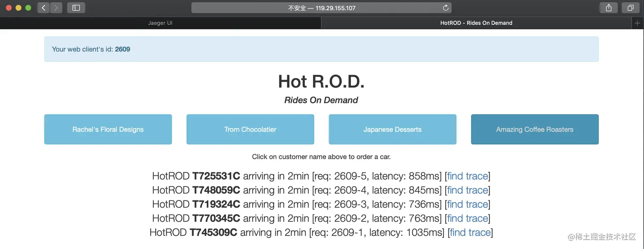Click the Rides On Demand subtitle
Viewport: 644px width, 249px height.
(x=321, y=100)
